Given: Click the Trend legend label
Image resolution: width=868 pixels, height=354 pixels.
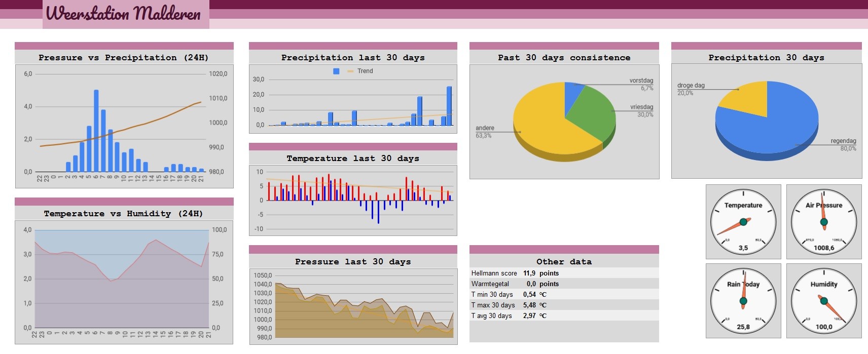Looking at the screenshot, I should pos(365,71).
